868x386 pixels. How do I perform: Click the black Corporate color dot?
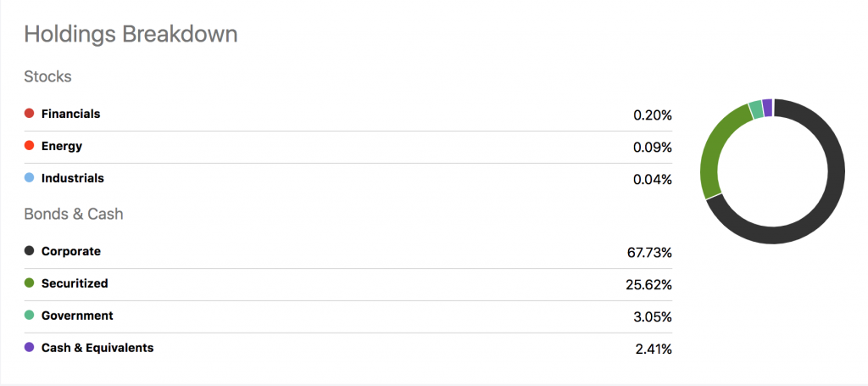pyautogui.click(x=30, y=251)
